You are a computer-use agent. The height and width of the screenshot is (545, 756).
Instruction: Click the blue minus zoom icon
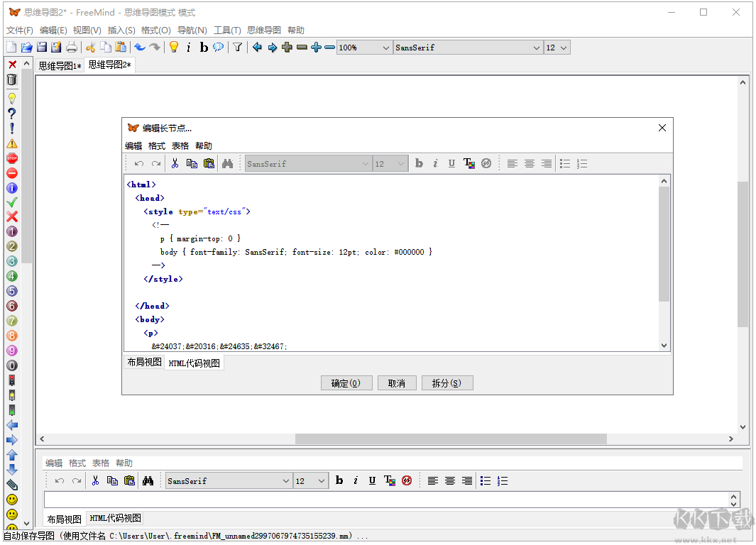point(330,48)
